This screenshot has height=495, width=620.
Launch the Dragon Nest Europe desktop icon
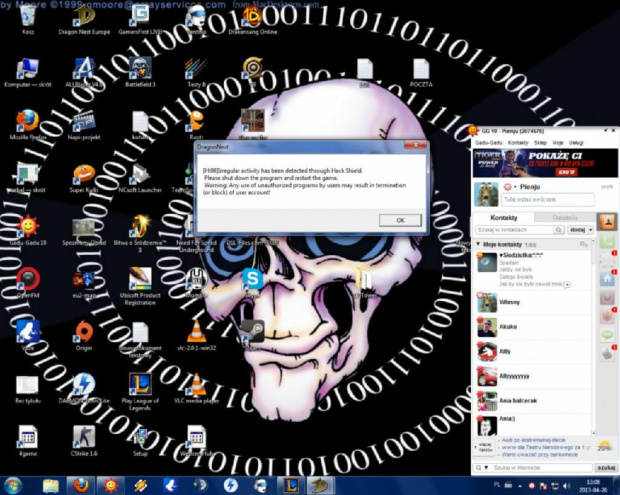(x=84, y=19)
